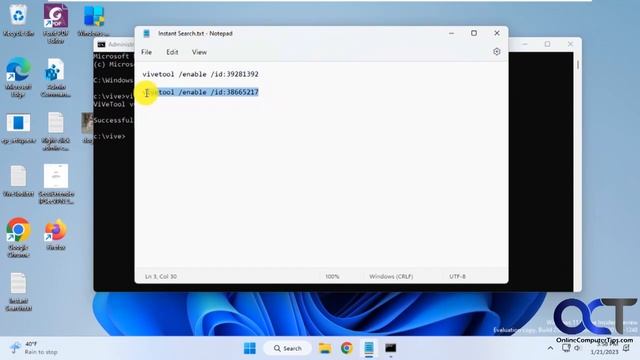The height and width of the screenshot is (360, 640).
Task: Open the View menu in Notepad
Action: (x=199, y=52)
